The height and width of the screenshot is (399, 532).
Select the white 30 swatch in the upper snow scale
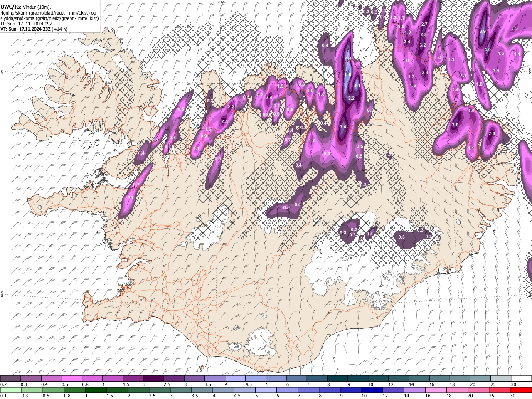[x=522, y=379]
